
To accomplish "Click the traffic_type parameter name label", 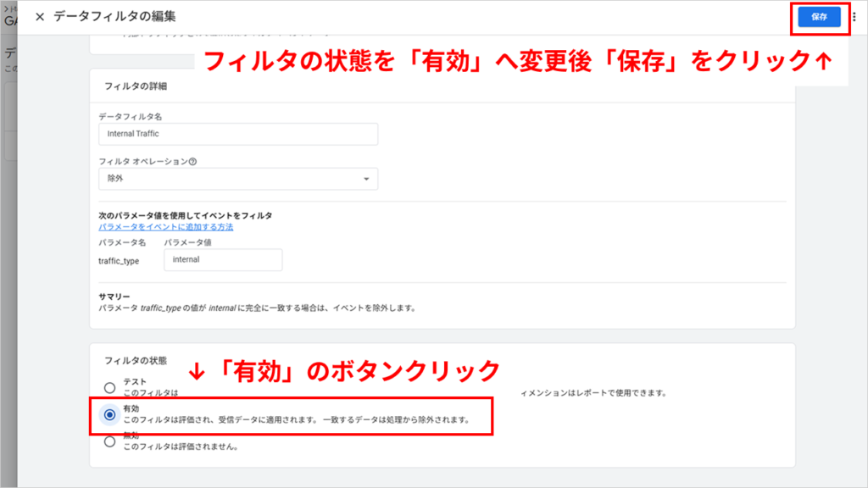I will pos(119,259).
